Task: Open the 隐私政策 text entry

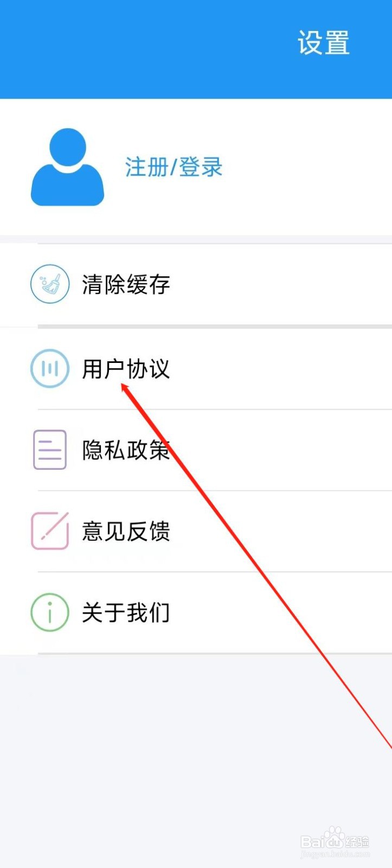Action: [x=126, y=450]
